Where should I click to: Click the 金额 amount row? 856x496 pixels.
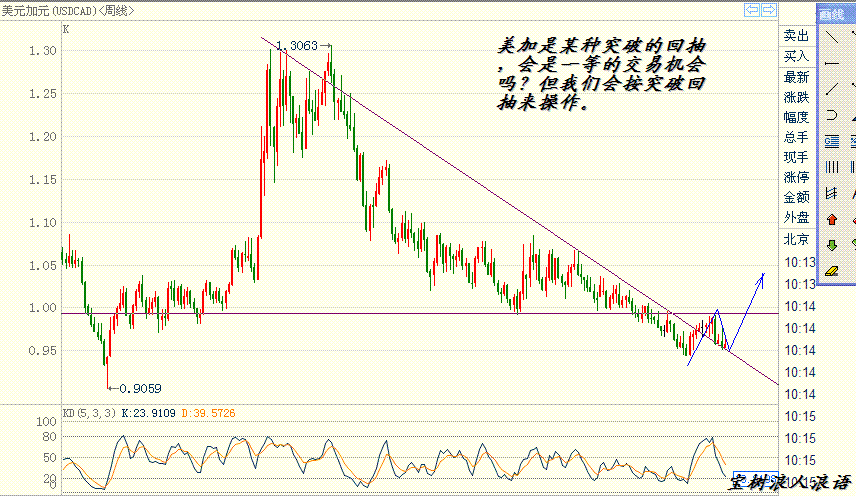796,197
